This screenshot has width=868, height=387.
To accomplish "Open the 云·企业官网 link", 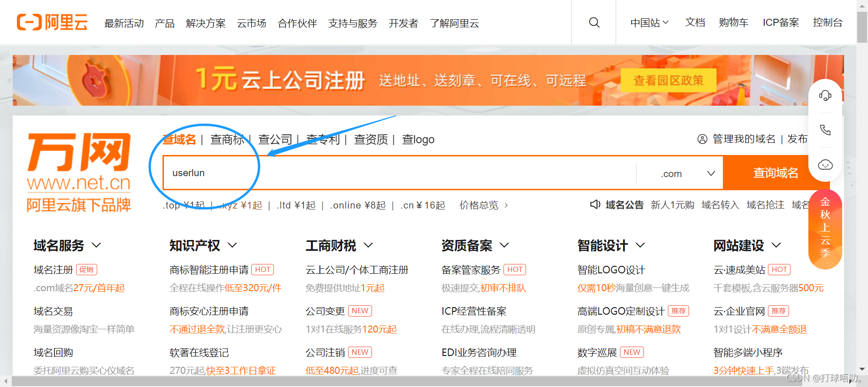I will (x=739, y=311).
